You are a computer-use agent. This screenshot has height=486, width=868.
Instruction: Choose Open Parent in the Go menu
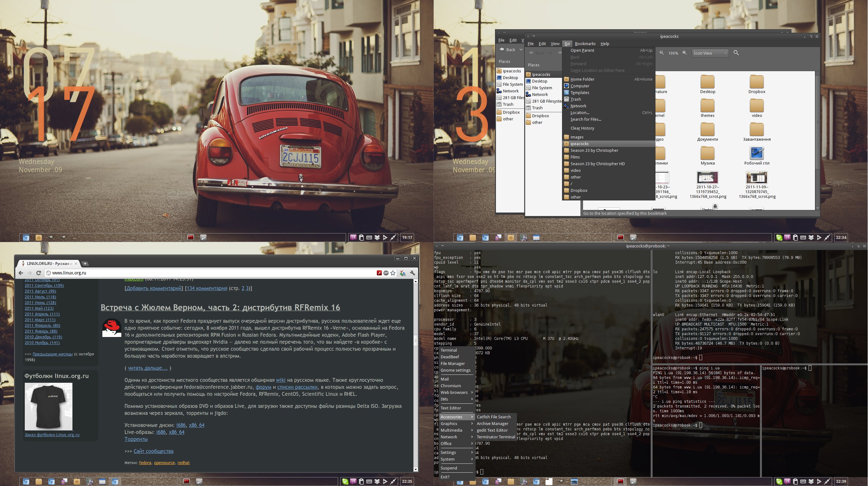pyautogui.click(x=608, y=50)
